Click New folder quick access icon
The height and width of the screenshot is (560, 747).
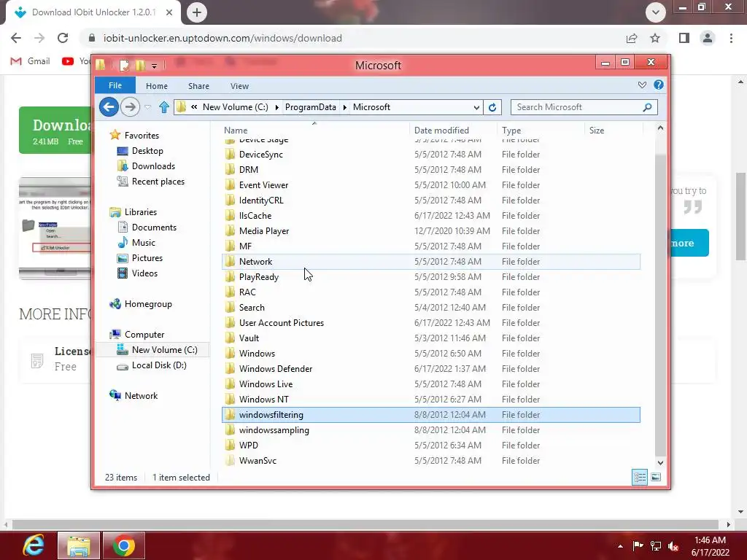tap(140, 65)
